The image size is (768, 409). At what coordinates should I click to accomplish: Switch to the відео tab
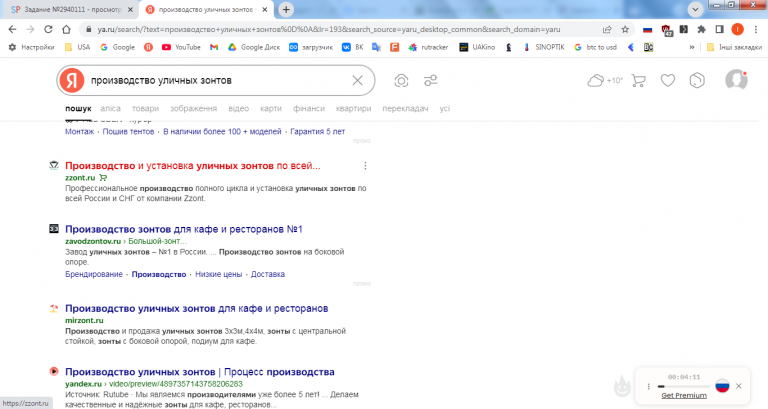tap(239, 108)
